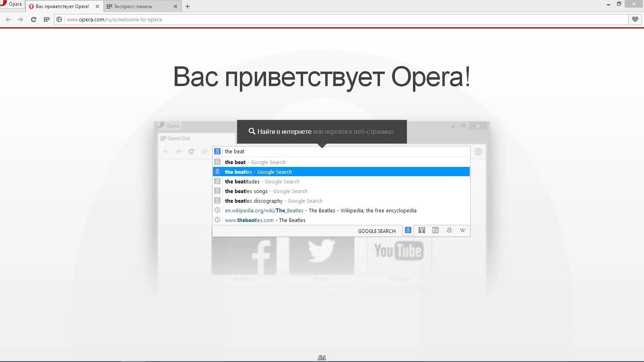Open www.thebeatles.com history entry

coord(341,220)
